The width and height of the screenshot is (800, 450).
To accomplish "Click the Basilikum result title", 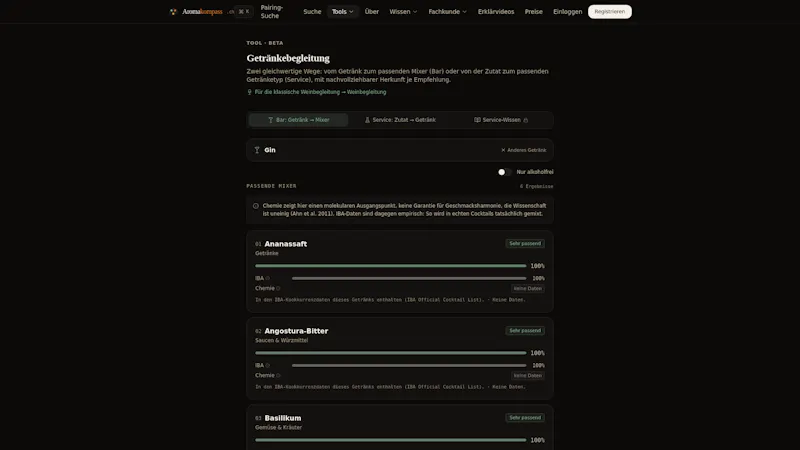I will (x=283, y=418).
